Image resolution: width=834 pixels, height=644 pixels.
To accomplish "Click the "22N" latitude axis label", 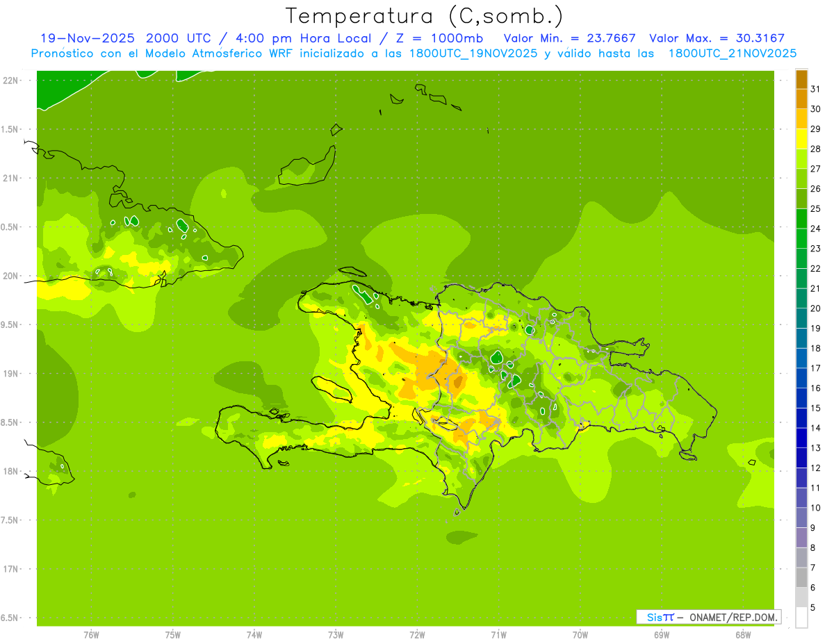I will tap(11, 81).
